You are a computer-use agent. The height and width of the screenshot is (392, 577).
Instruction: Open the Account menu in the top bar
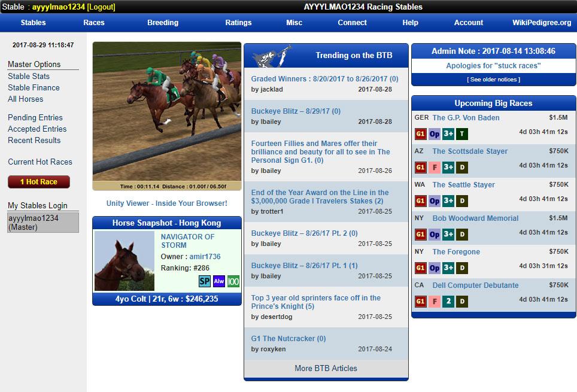469,23
